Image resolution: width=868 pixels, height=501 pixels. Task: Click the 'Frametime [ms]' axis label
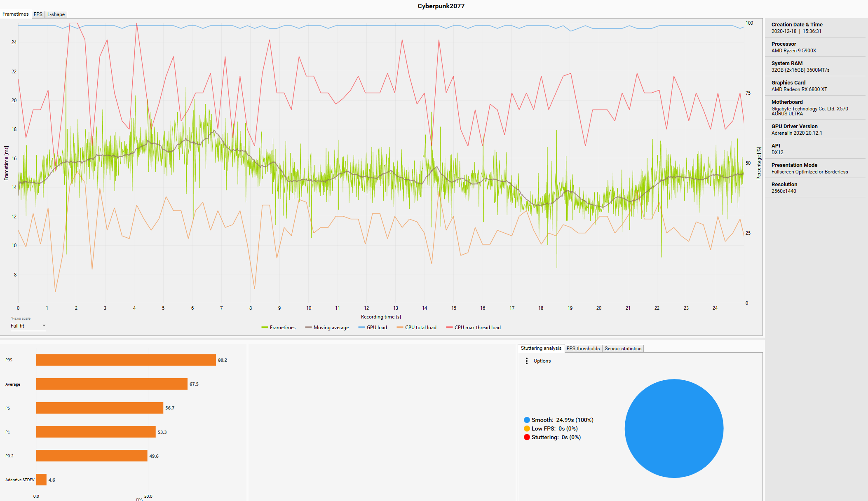coord(6,163)
